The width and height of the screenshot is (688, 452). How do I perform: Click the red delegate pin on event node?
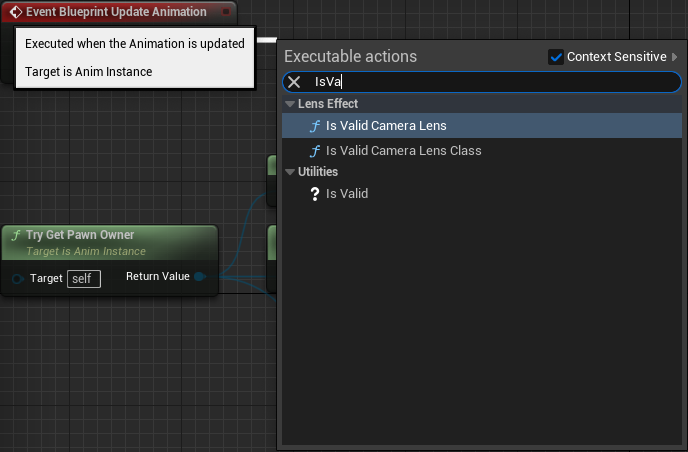226,12
